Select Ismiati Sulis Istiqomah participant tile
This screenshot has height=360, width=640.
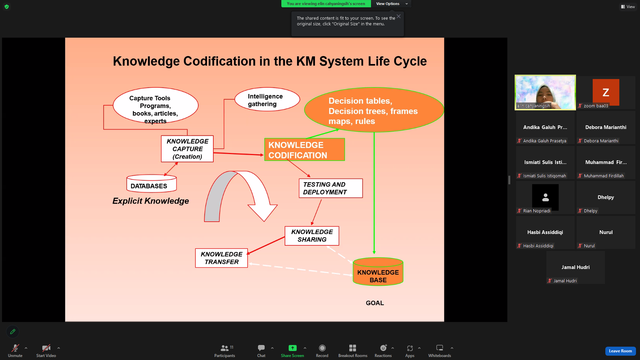click(x=545, y=162)
